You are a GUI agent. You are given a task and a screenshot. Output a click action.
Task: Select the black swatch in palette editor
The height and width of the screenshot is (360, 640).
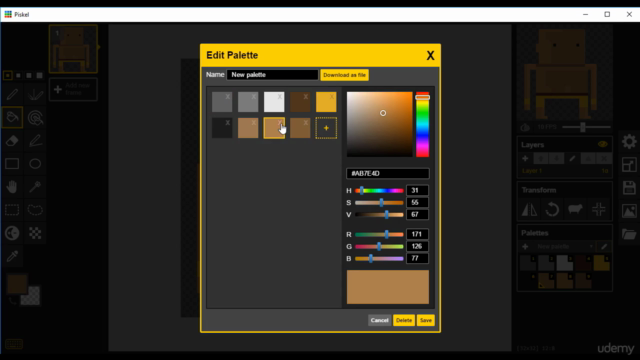click(x=222, y=128)
